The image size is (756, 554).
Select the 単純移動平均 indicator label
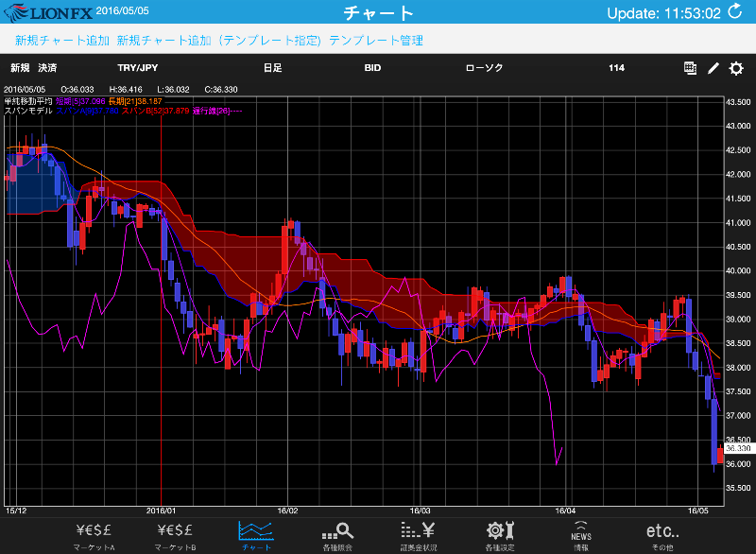pos(28,101)
